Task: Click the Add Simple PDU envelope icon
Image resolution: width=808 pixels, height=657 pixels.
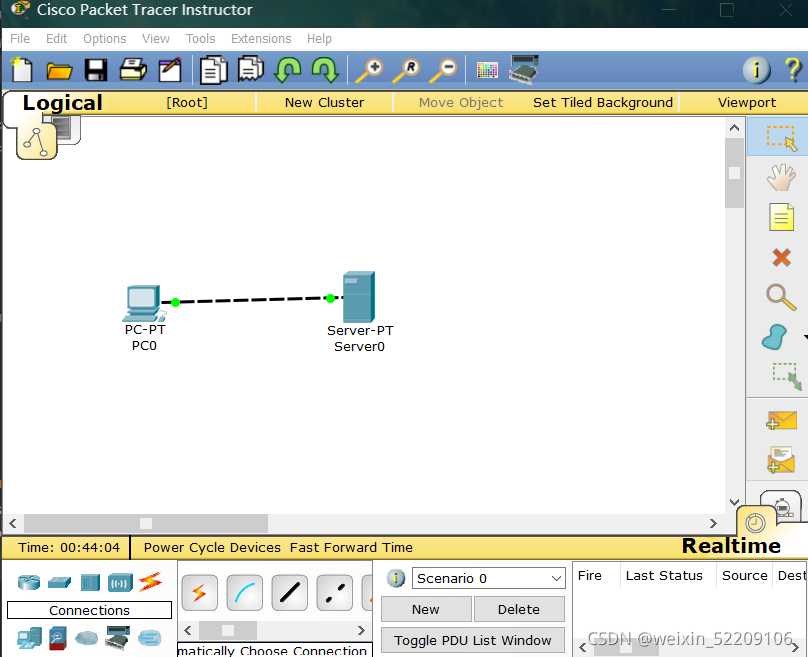Action: pyautogui.click(x=781, y=420)
